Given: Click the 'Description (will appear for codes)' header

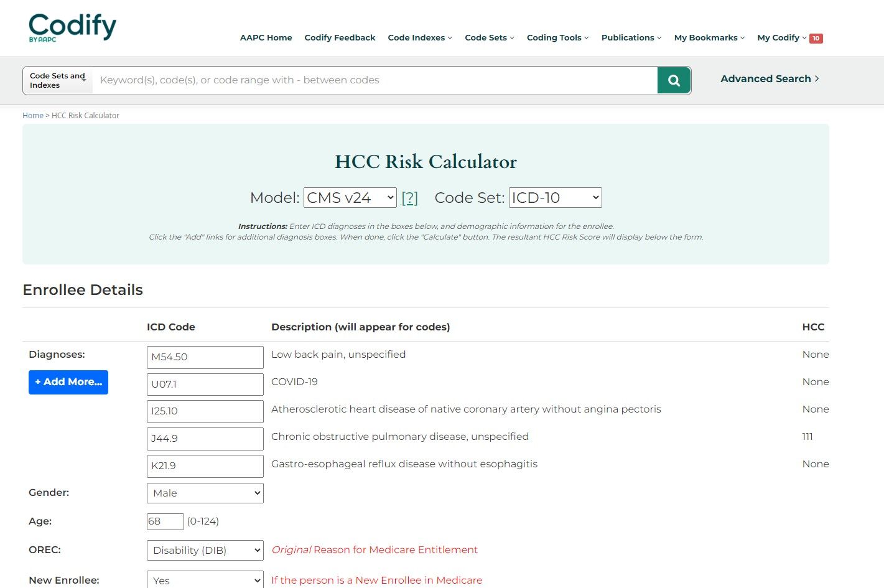Looking at the screenshot, I should click(x=361, y=327).
